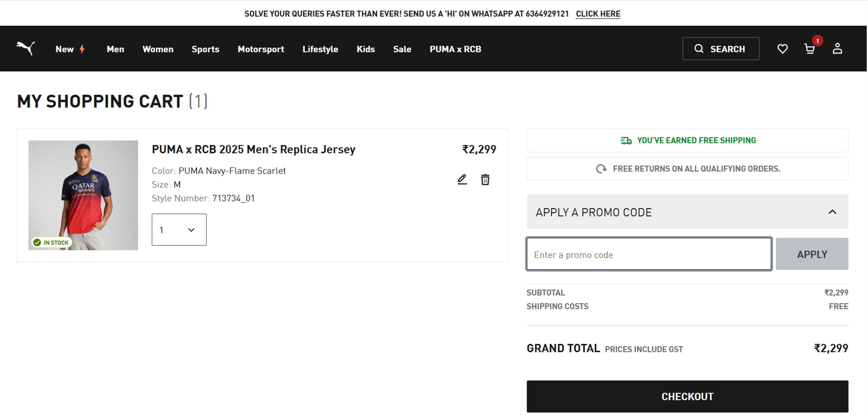Image resolution: width=868 pixels, height=416 pixels.
Task: Click the free shipping truck icon
Action: [626, 140]
